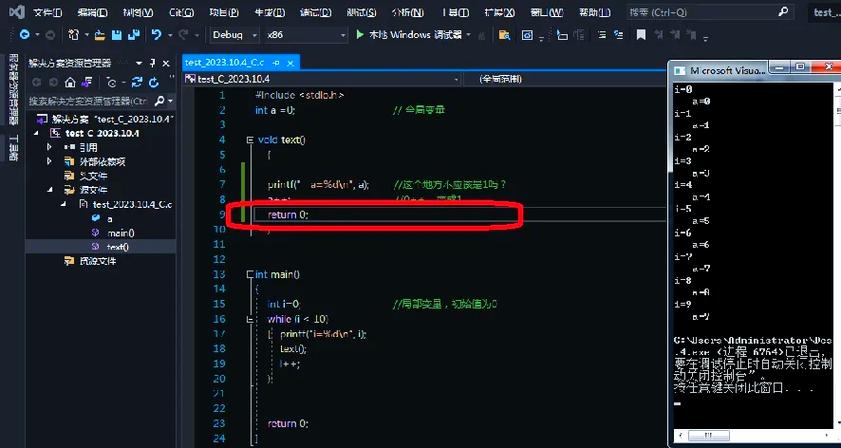Click the Visual Studio logo icon
Image resolution: width=841 pixels, height=448 pixels.
17,12
